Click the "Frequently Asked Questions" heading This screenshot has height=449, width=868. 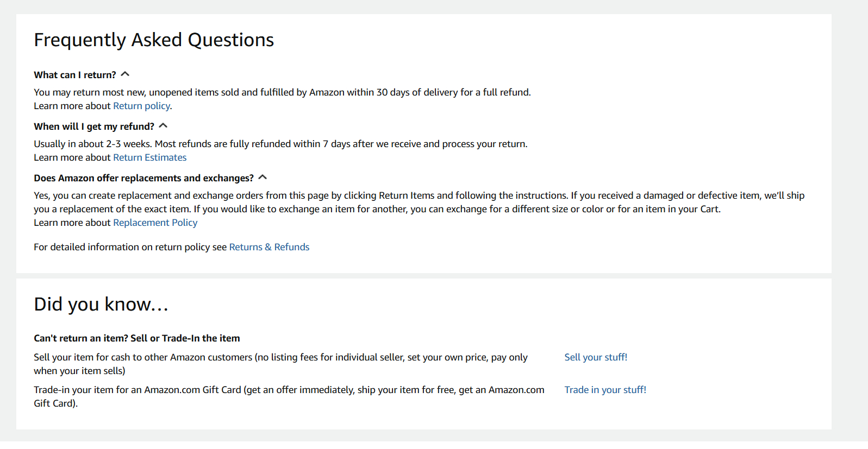pos(154,40)
